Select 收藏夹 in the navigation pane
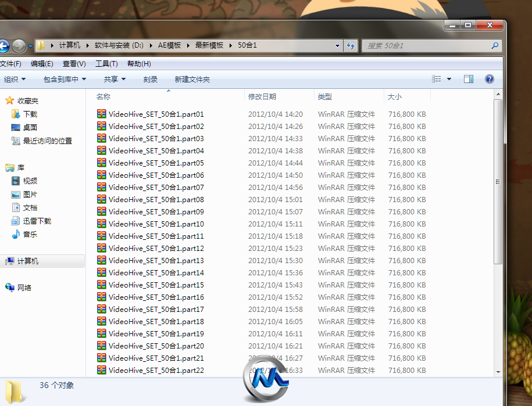The height and width of the screenshot is (406, 532). (28, 100)
